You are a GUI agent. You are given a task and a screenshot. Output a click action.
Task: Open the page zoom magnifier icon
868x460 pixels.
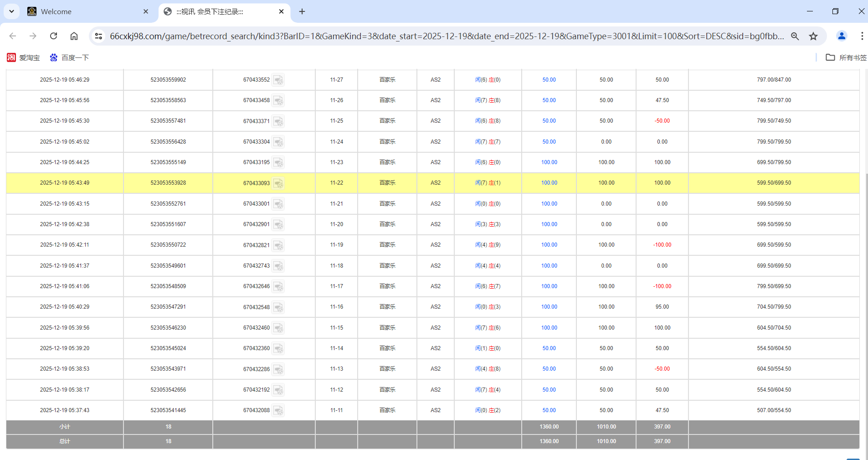tap(795, 36)
